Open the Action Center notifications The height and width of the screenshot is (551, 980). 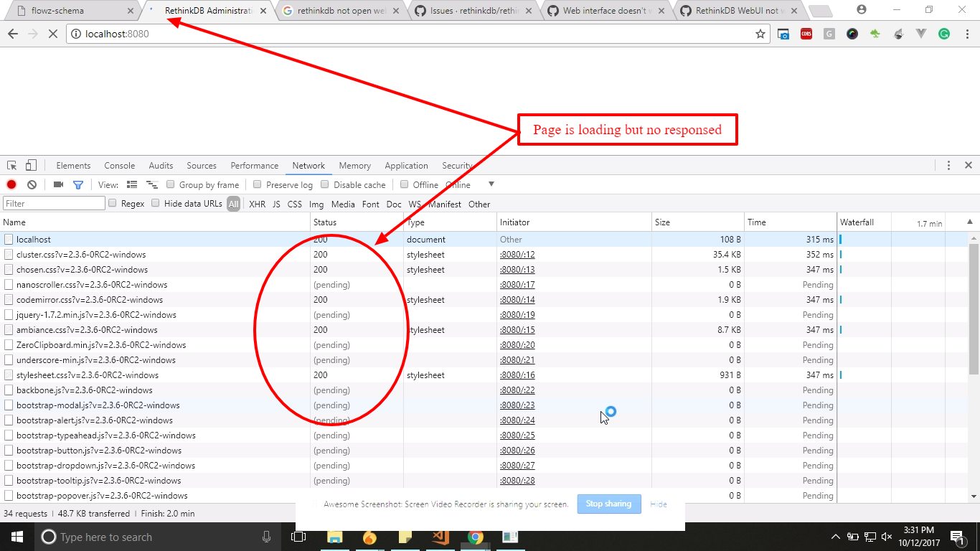point(957,537)
